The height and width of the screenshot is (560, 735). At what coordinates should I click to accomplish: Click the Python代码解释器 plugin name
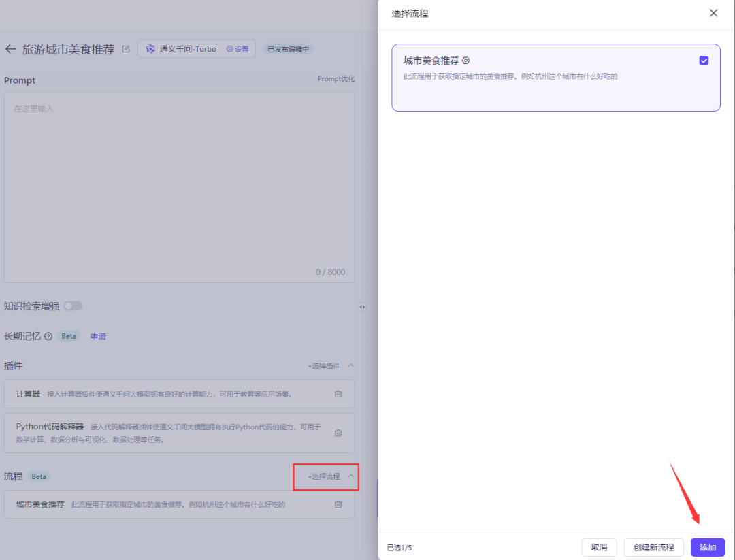click(50, 427)
